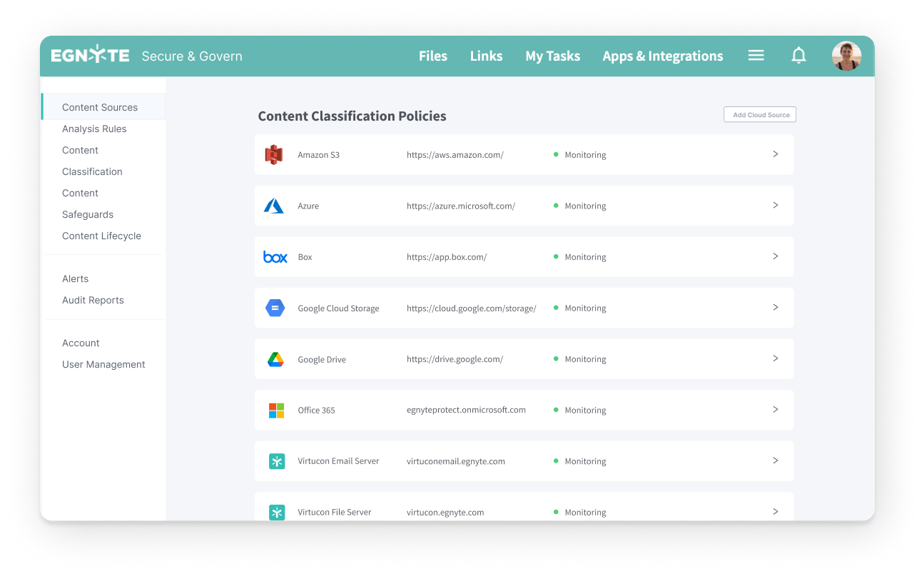Click the Google Drive icon

coord(275,359)
